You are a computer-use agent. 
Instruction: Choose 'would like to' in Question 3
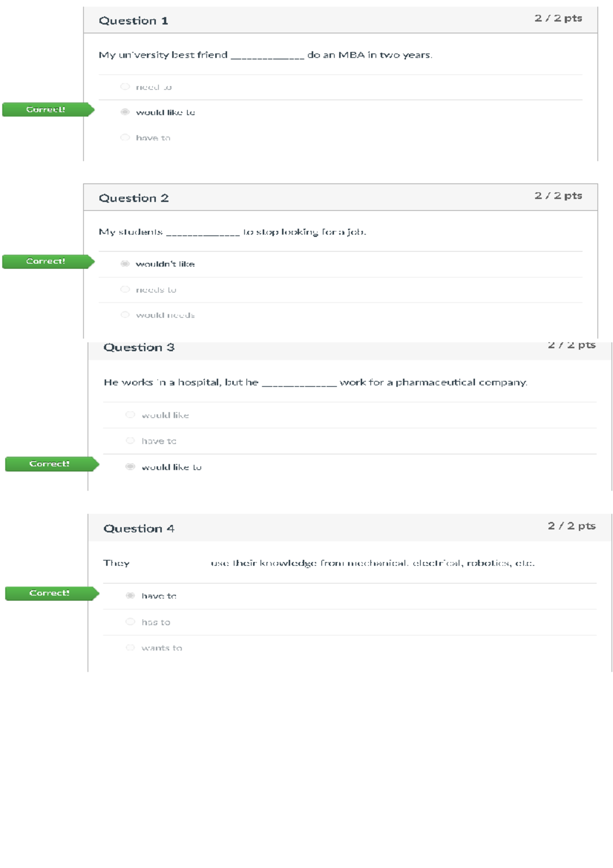click(130, 467)
